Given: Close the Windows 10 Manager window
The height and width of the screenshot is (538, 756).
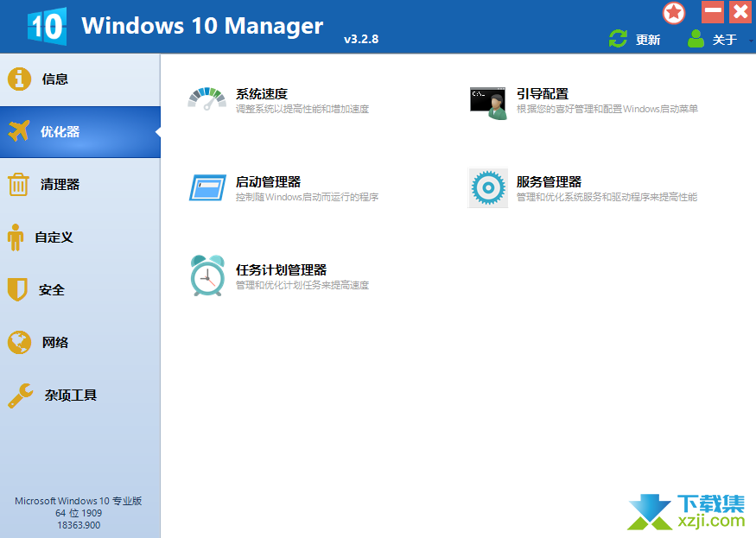Looking at the screenshot, I should coord(740,11).
